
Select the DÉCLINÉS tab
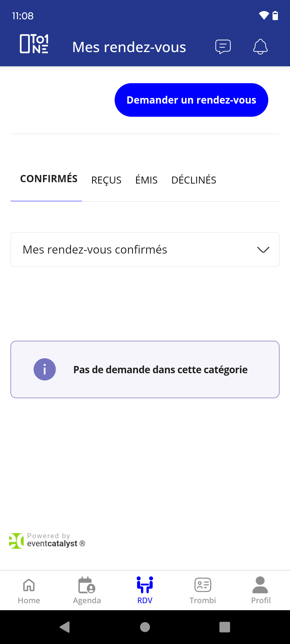click(x=194, y=180)
